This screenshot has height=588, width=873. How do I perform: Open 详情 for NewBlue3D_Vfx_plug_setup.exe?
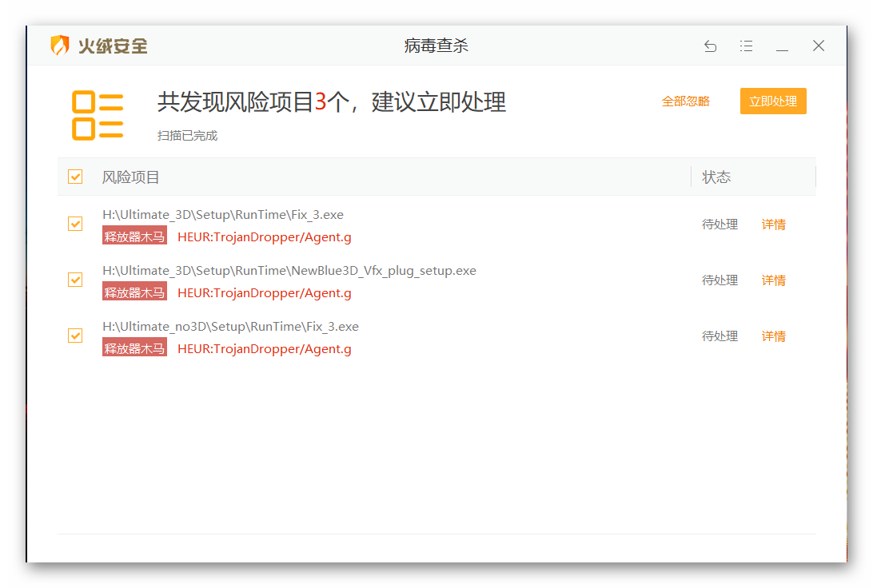(773, 280)
